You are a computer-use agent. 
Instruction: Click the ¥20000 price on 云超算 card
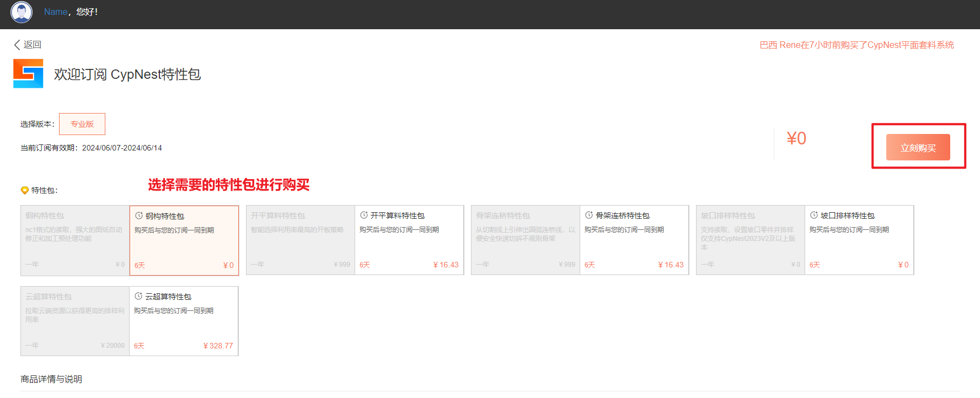click(x=113, y=346)
